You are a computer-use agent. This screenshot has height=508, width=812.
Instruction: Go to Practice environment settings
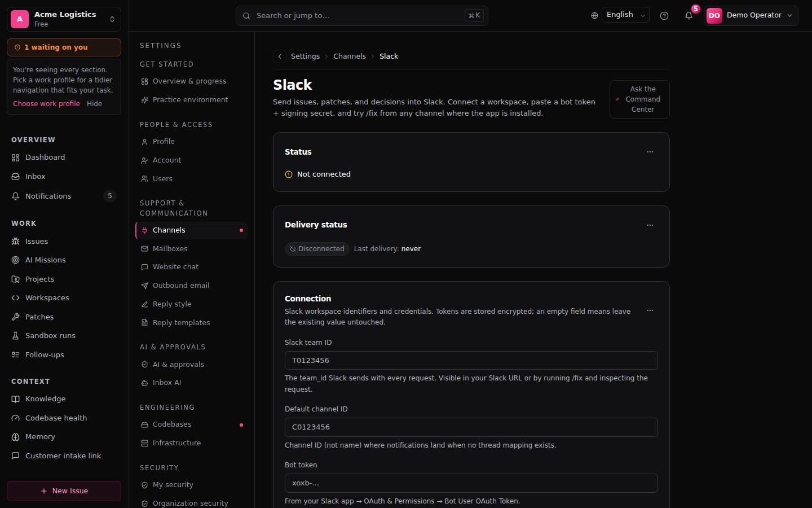tap(191, 100)
